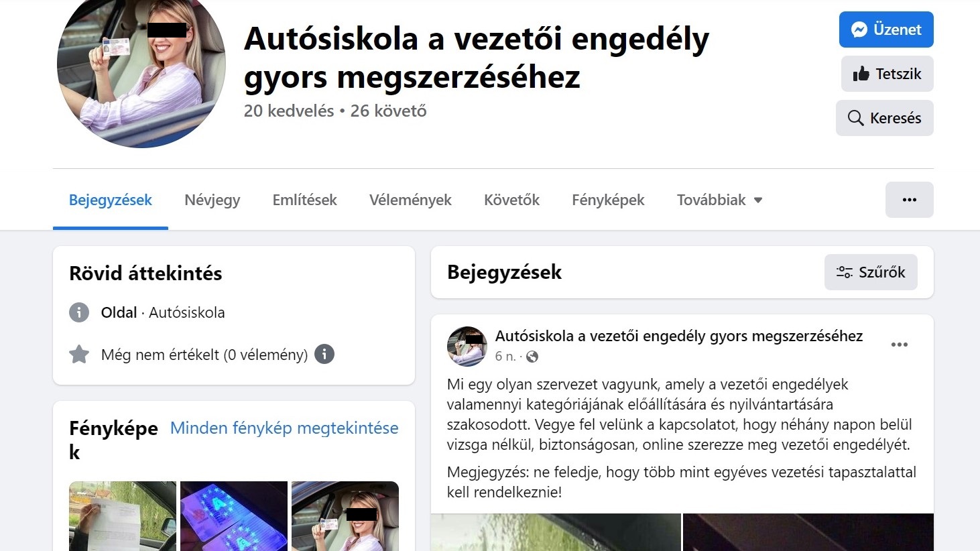
Task: Click the globe public visibility icon
Action: 532,357
